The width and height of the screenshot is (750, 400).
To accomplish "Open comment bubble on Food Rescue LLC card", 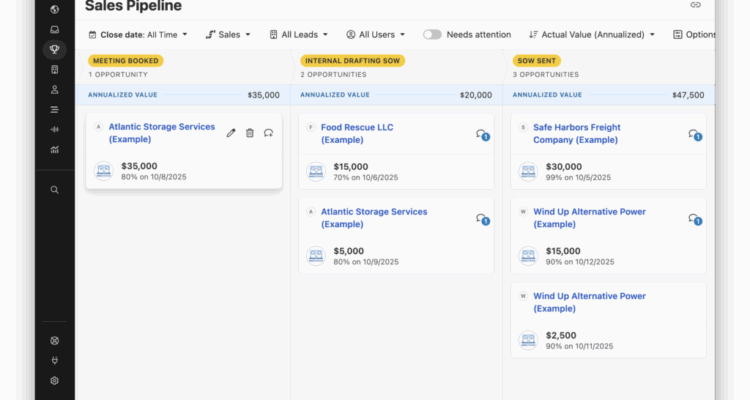I will 482,135.
